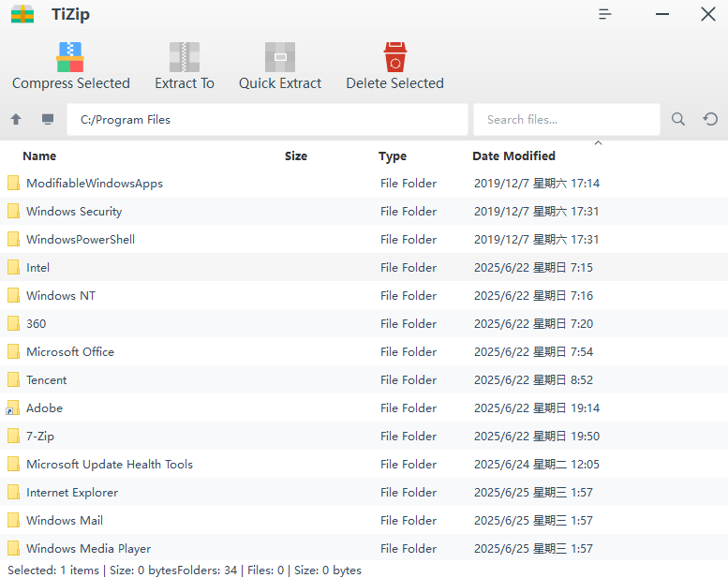The height and width of the screenshot is (578, 728).
Task: Click the date 2025/6/22 星期日 19:50
Action: pos(537,436)
